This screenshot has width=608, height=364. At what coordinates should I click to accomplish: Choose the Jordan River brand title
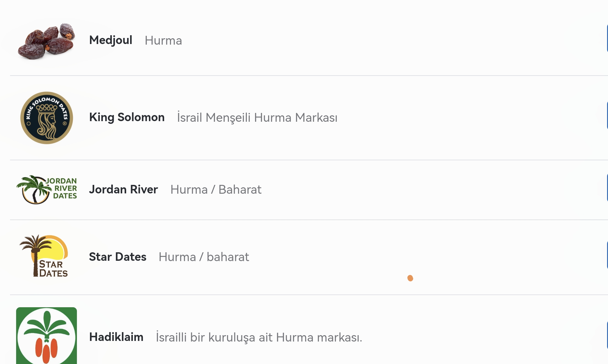[123, 189]
